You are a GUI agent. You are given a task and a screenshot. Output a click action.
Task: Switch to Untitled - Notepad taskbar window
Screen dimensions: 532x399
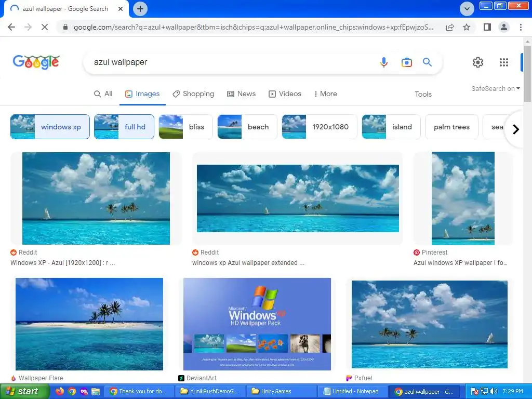pos(353,392)
